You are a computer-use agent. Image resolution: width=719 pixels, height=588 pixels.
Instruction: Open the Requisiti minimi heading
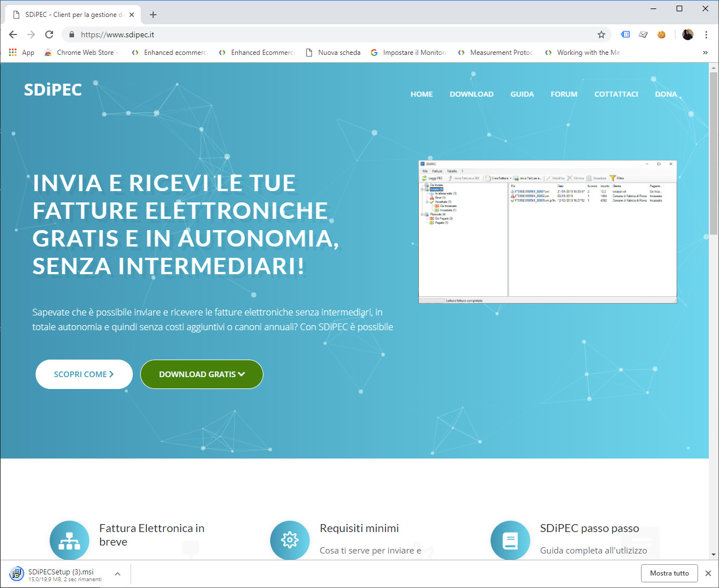pyautogui.click(x=359, y=528)
